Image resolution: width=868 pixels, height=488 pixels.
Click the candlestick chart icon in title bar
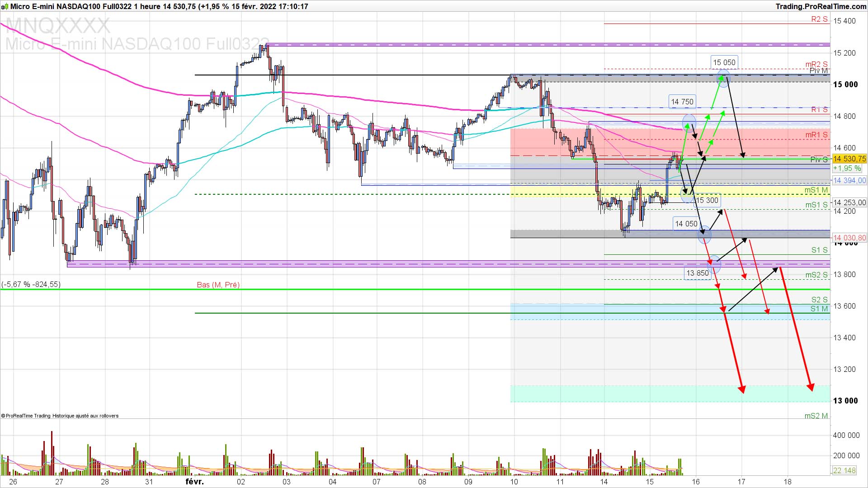(x=5, y=6)
